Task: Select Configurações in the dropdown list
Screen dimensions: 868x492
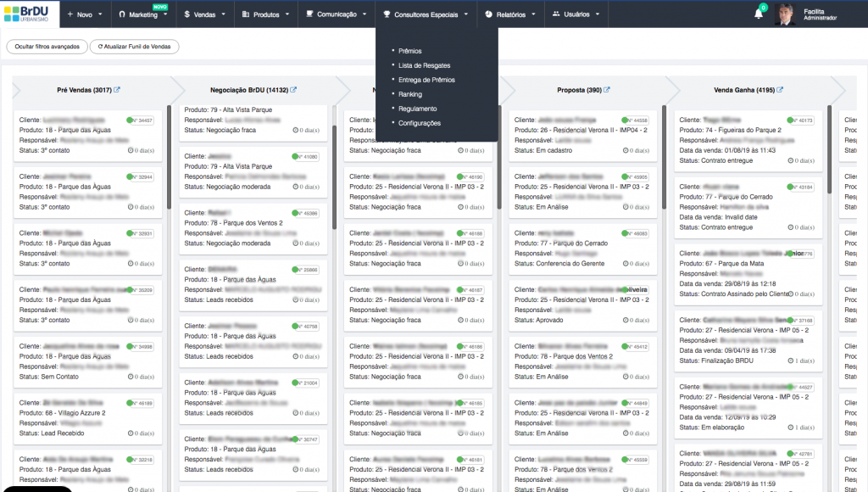Action: pyautogui.click(x=420, y=123)
